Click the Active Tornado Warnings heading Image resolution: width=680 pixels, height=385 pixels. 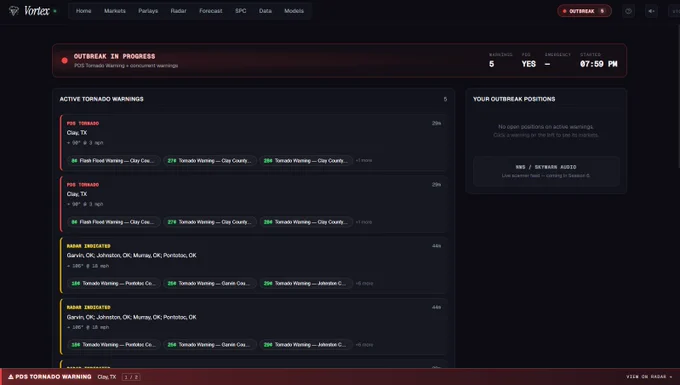[x=101, y=99]
